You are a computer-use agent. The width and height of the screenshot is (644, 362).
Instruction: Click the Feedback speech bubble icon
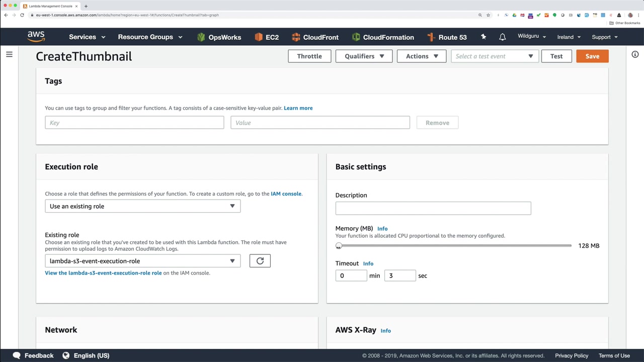coord(17,355)
